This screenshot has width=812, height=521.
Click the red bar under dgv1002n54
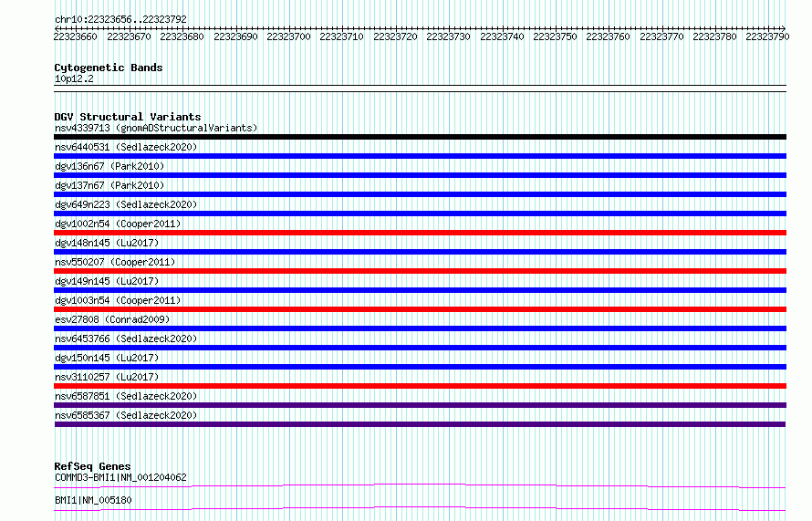[x=420, y=233]
